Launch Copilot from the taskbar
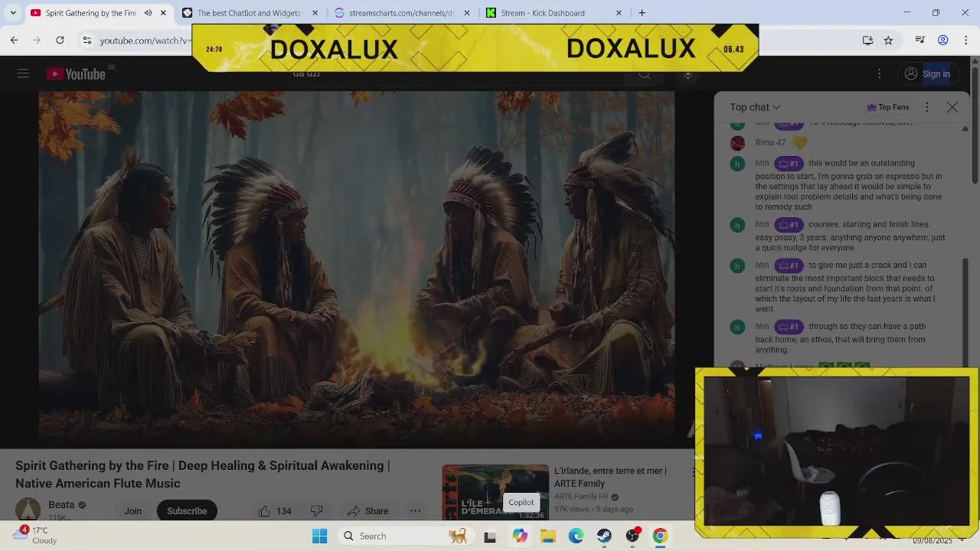This screenshot has width=980, height=551. (520, 536)
